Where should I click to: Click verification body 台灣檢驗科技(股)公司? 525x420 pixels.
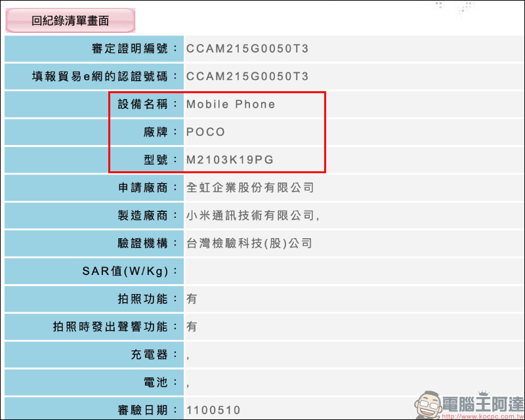click(249, 243)
